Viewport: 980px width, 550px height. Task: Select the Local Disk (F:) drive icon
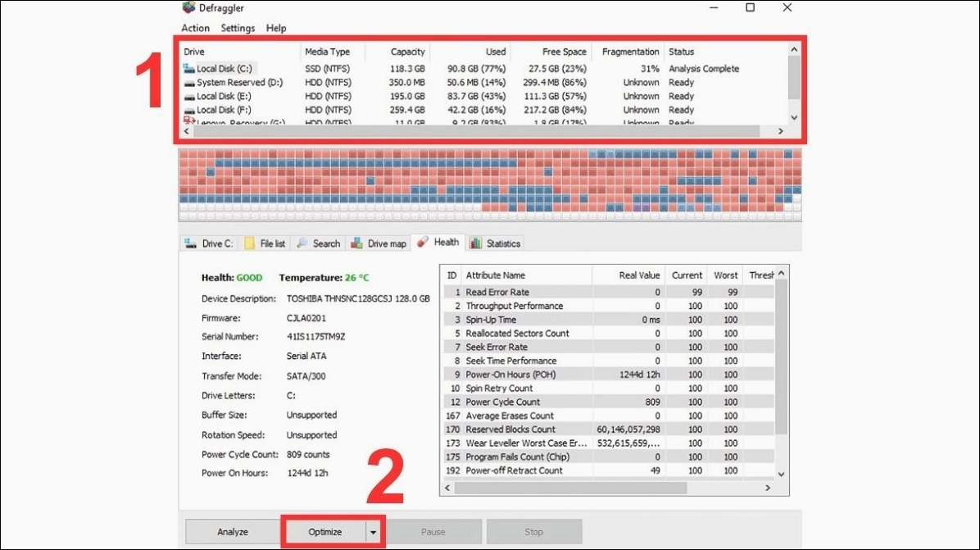[x=188, y=110]
